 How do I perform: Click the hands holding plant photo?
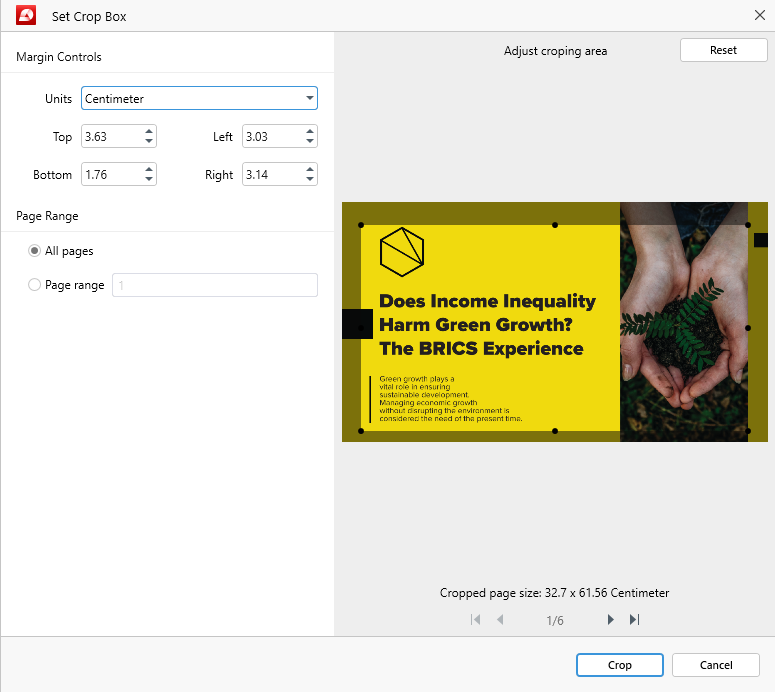pyautogui.click(x=684, y=321)
